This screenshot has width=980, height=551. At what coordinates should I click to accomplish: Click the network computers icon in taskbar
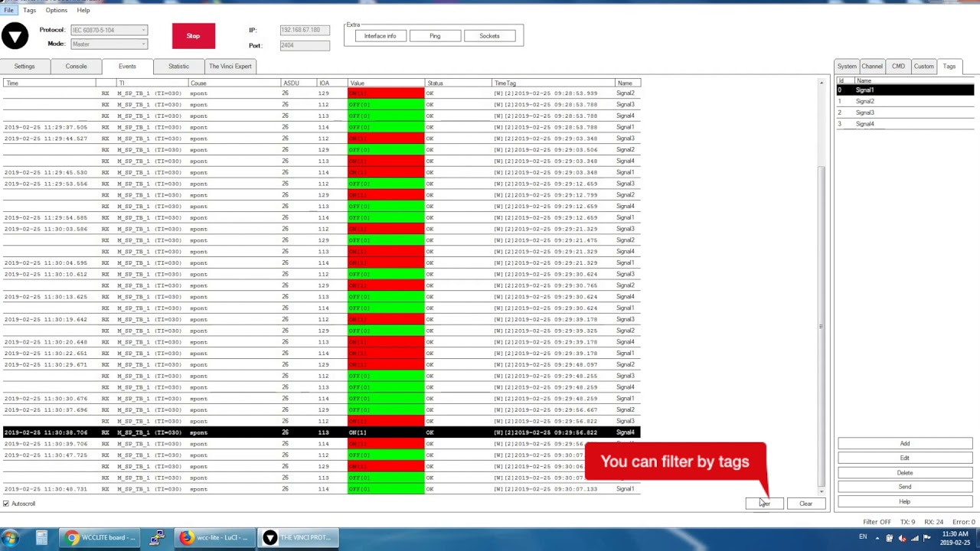coord(157,538)
